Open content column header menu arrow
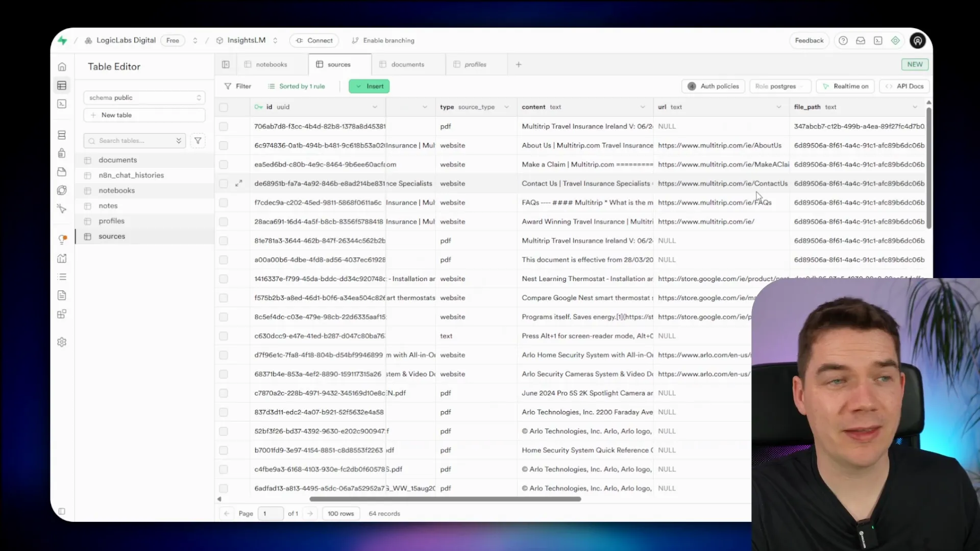This screenshot has width=980, height=551. click(x=643, y=107)
